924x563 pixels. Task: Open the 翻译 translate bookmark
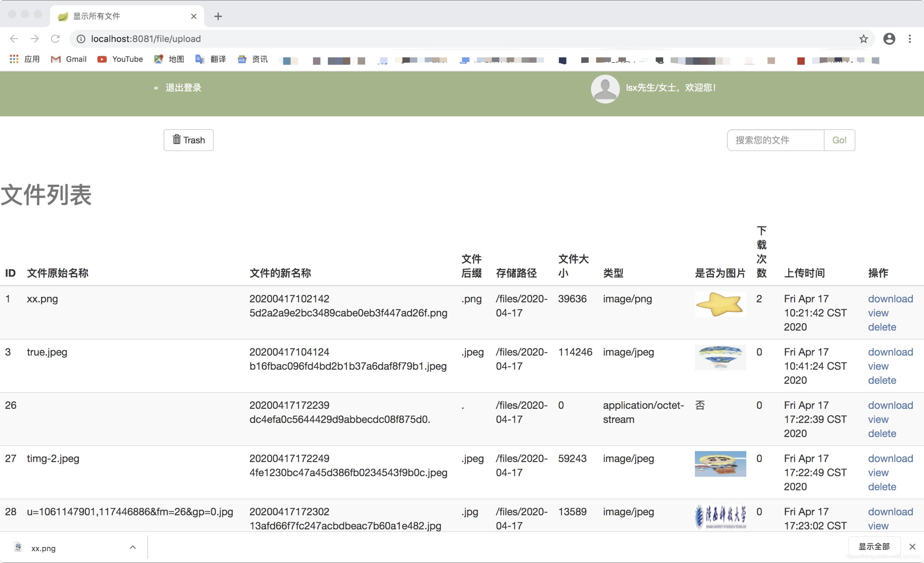(211, 59)
